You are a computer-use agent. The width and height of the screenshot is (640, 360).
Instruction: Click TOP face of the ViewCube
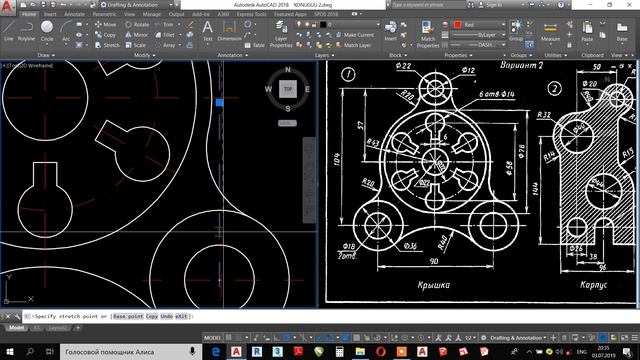coord(288,89)
